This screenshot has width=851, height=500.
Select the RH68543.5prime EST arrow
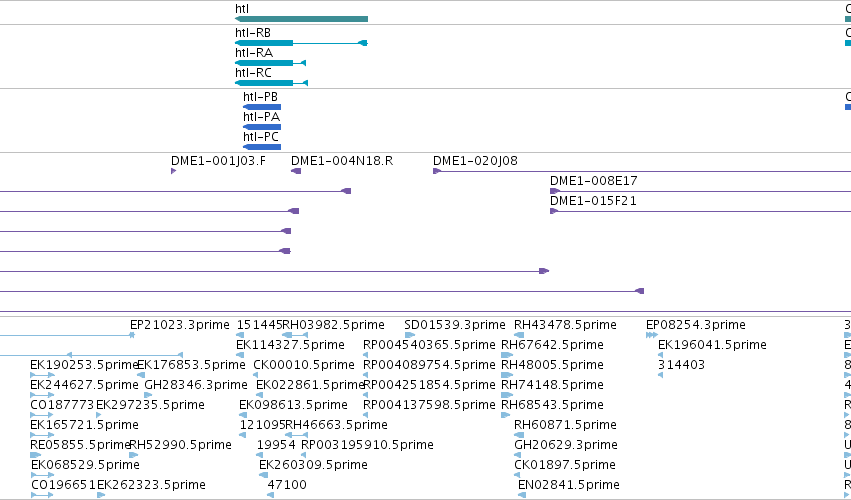pos(506,415)
